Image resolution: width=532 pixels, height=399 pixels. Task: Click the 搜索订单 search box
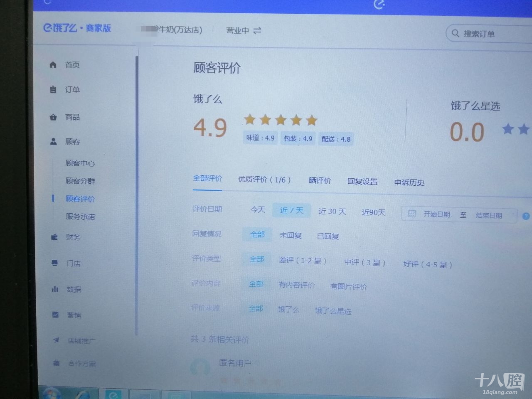(x=489, y=33)
